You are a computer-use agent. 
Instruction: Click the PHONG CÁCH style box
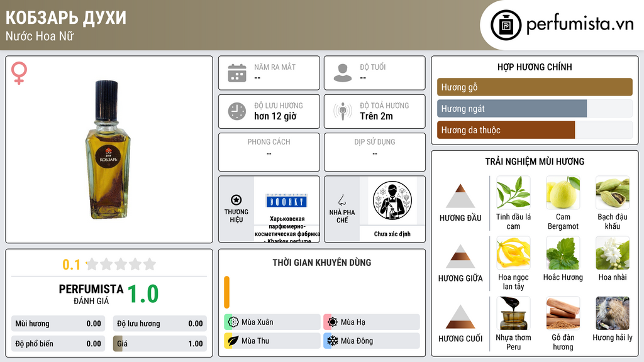(x=269, y=152)
